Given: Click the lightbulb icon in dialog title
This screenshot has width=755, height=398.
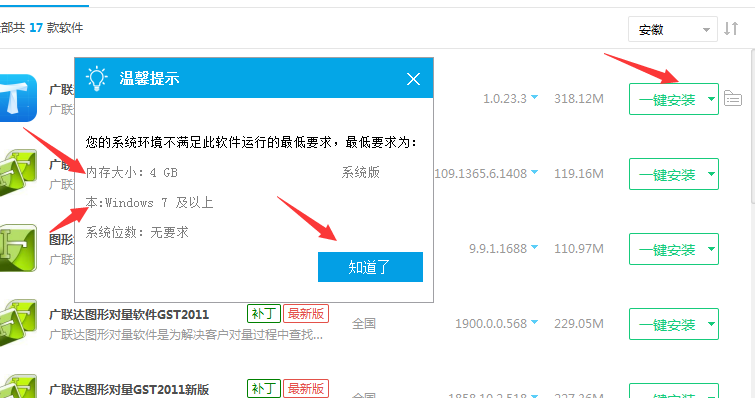Looking at the screenshot, I should [x=96, y=78].
